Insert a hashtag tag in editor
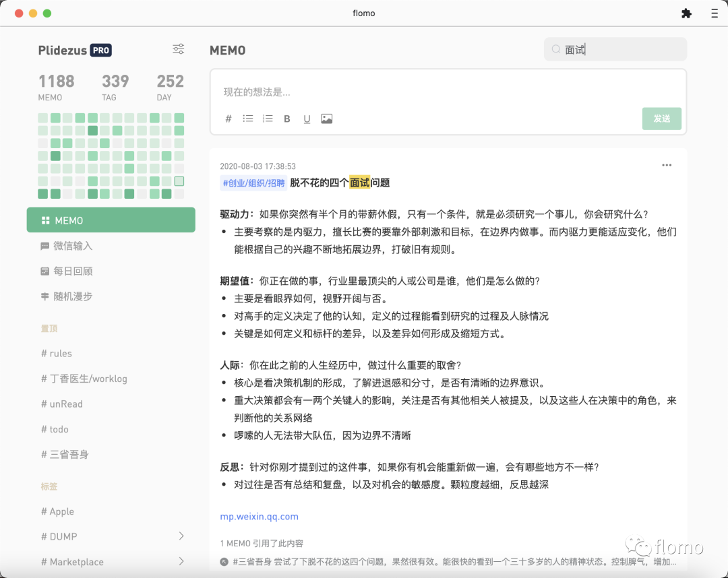The image size is (728, 578). pos(229,119)
